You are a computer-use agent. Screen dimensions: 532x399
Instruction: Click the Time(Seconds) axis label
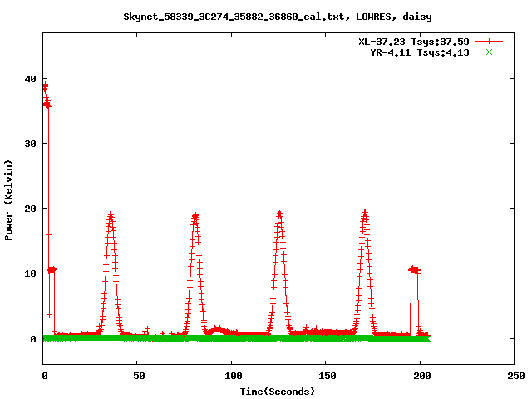[x=278, y=392]
